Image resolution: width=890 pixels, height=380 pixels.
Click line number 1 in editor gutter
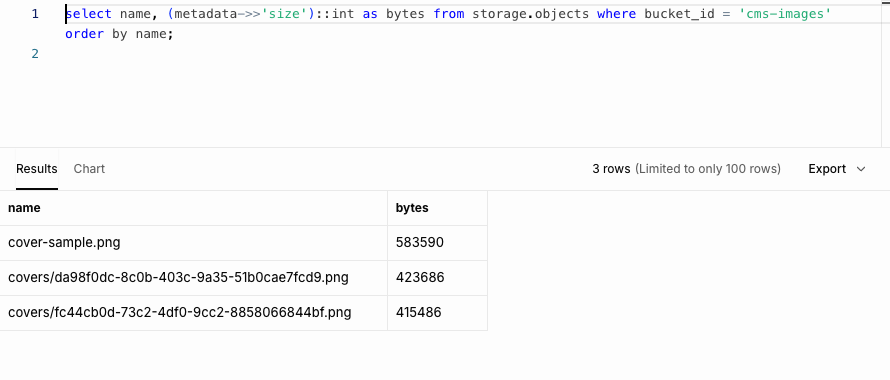35,14
